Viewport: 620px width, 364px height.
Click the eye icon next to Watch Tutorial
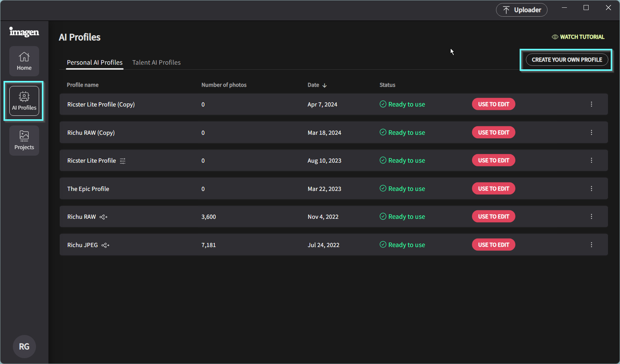555,37
